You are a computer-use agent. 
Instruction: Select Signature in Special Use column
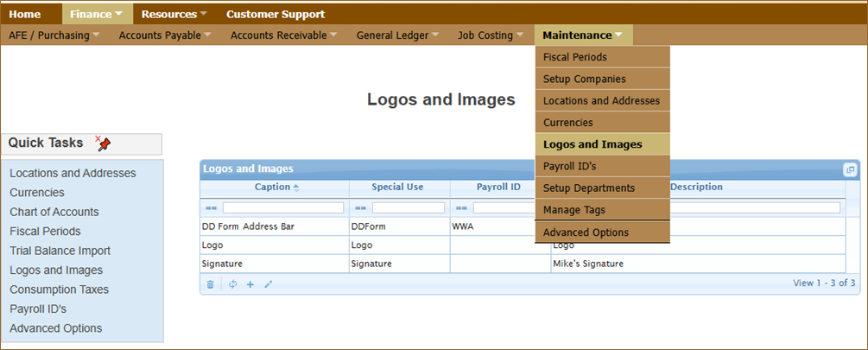click(400, 264)
